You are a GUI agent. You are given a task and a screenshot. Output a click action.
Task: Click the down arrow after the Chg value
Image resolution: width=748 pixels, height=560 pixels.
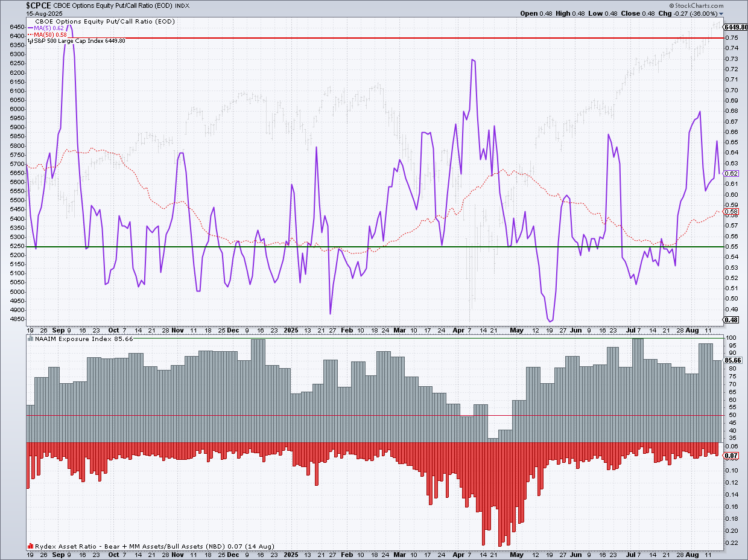(722, 13)
